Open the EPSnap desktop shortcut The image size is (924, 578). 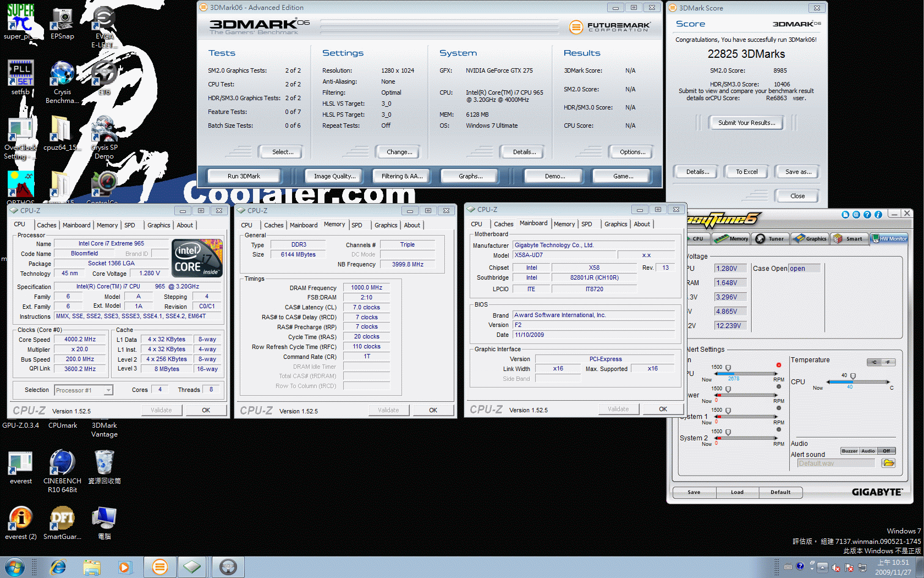coord(62,22)
